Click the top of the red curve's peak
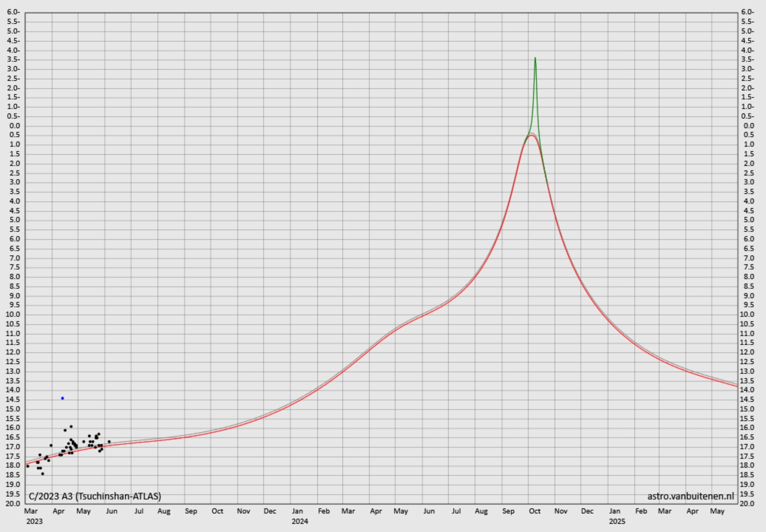Screen dimensions: 766x532 click(531, 135)
